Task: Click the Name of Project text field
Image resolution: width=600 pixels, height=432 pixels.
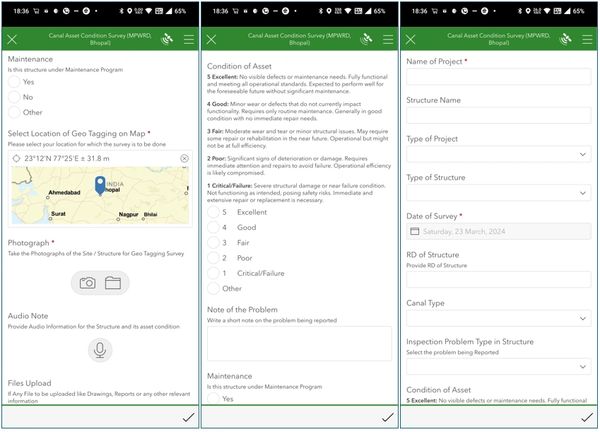Action: pyautogui.click(x=498, y=78)
